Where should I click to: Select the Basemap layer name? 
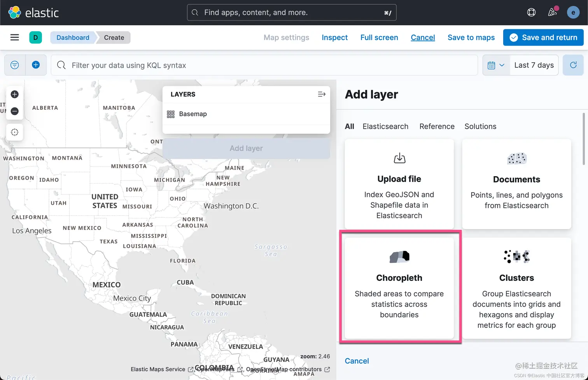(193, 114)
